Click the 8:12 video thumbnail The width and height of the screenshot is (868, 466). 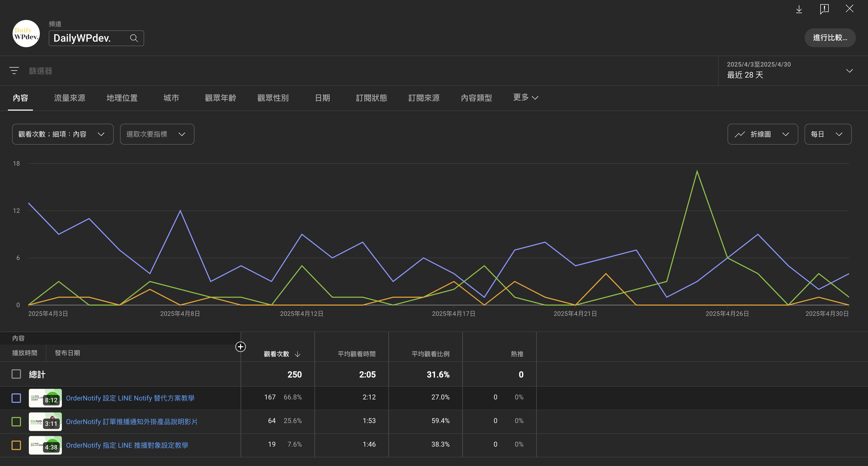pyautogui.click(x=45, y=398)
